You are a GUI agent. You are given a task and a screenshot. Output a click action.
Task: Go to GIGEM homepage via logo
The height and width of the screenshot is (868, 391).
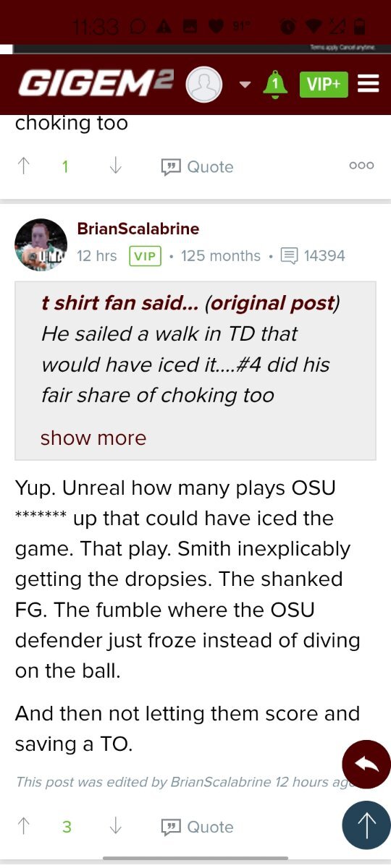click(96, 84)
